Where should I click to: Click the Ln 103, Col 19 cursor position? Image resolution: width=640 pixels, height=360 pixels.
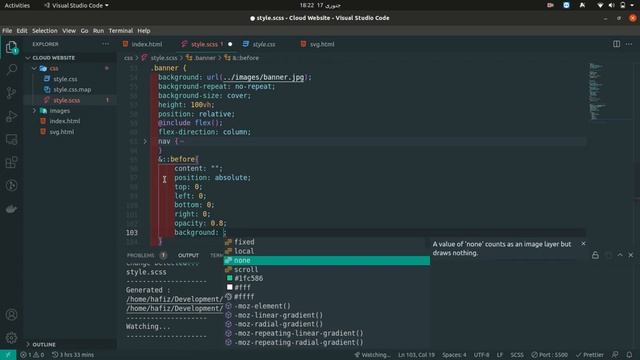[416, 355]
